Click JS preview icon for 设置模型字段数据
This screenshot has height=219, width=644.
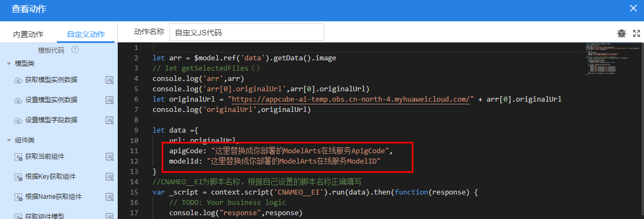(x=110, y=121)
